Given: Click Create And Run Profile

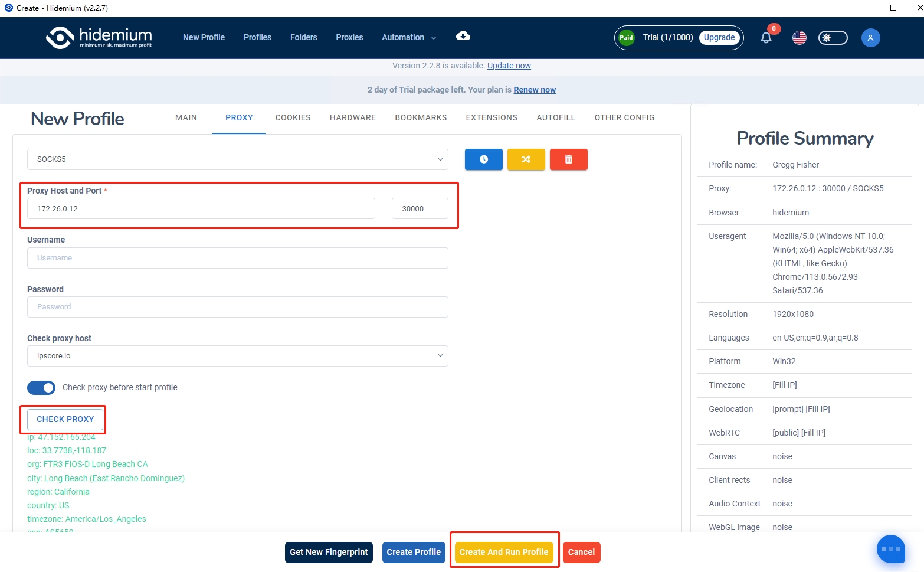Looking at the screenshot, I should (x=504, y=552).
